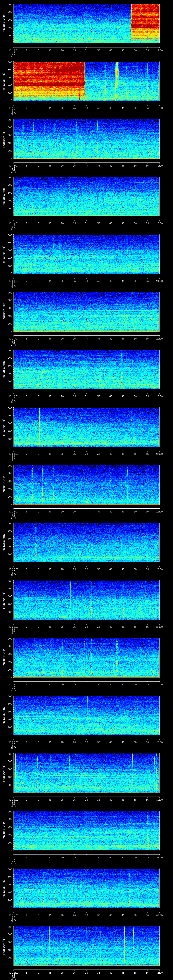The image size is (173, 980).
Task: Click the spectrogram panel starting at 10:18:00
Action: pyautogui.click(x=86, y=139)
